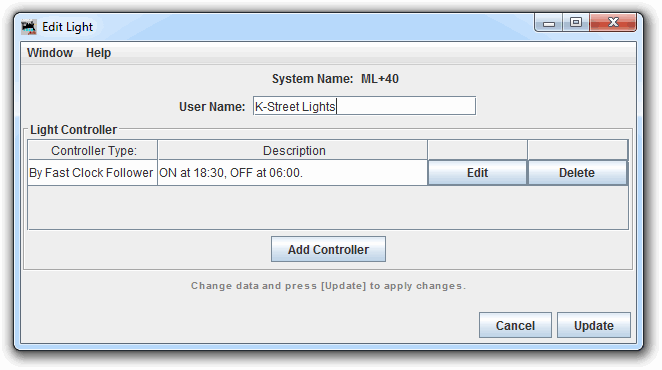Click the ML+40 system name value
This screenshot has height=370, width=662.
(380, 79)
